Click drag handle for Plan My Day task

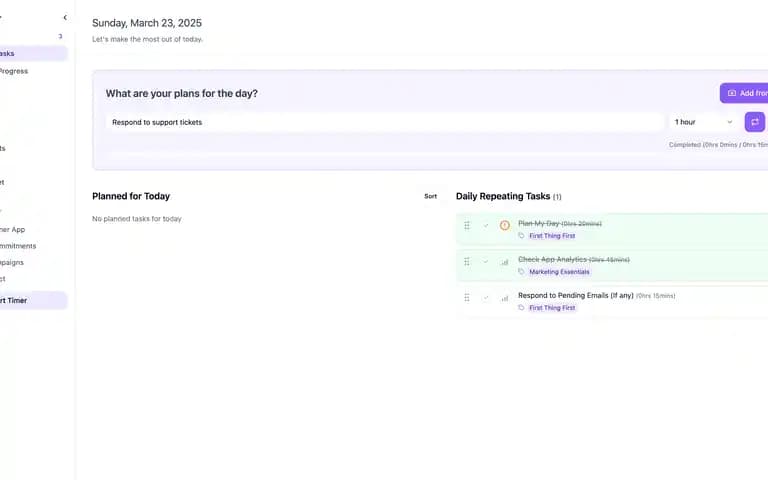pyautogui.click(x=467, y=225)
